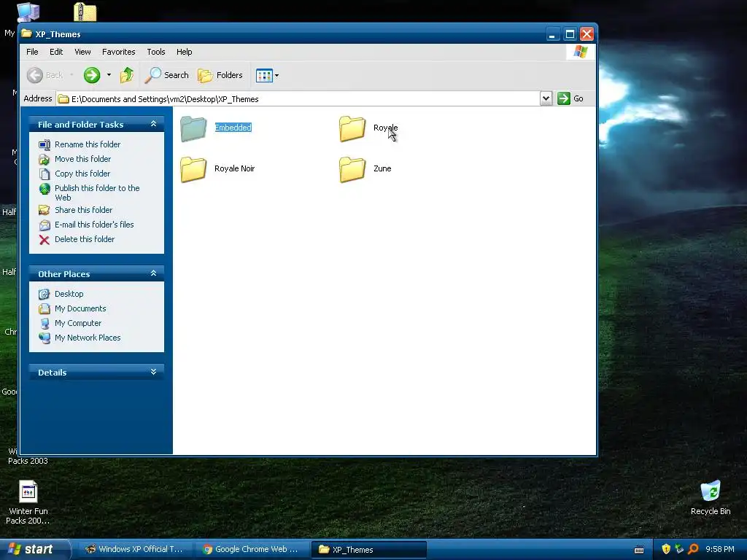Collapse the File and Folder Tasks panel
The height and width of the screenshot is (560, 747).
click(x=153, y=124)
